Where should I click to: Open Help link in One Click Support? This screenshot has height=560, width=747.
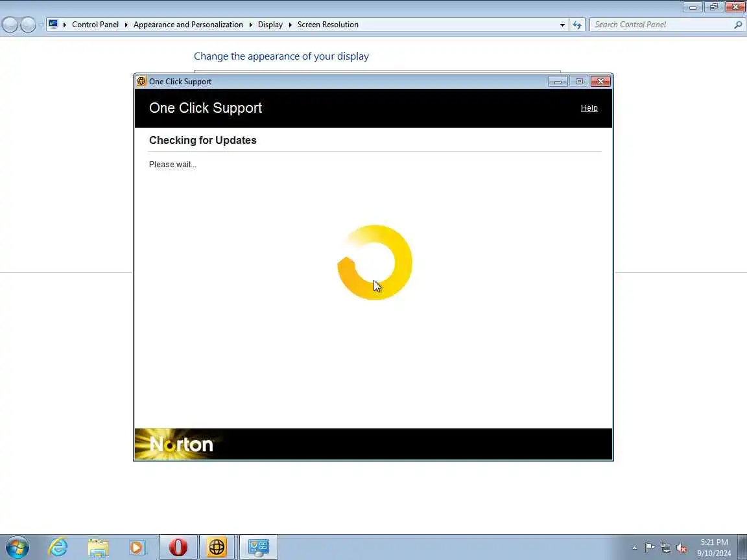589,108
